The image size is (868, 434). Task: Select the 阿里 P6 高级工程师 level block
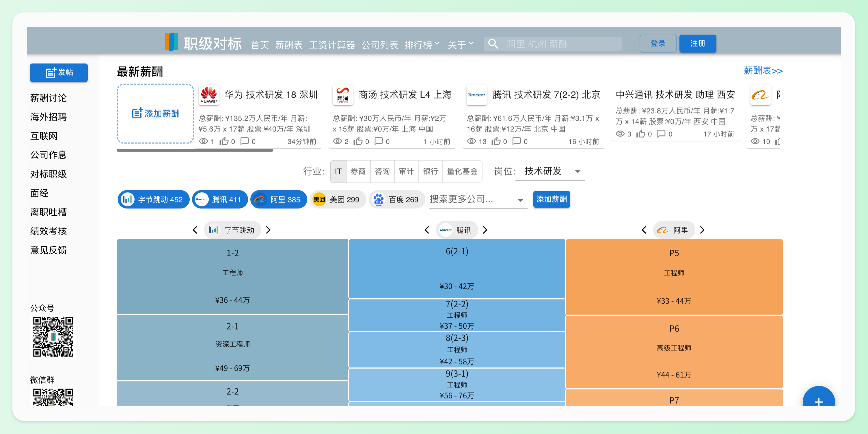tap(674, 351)
